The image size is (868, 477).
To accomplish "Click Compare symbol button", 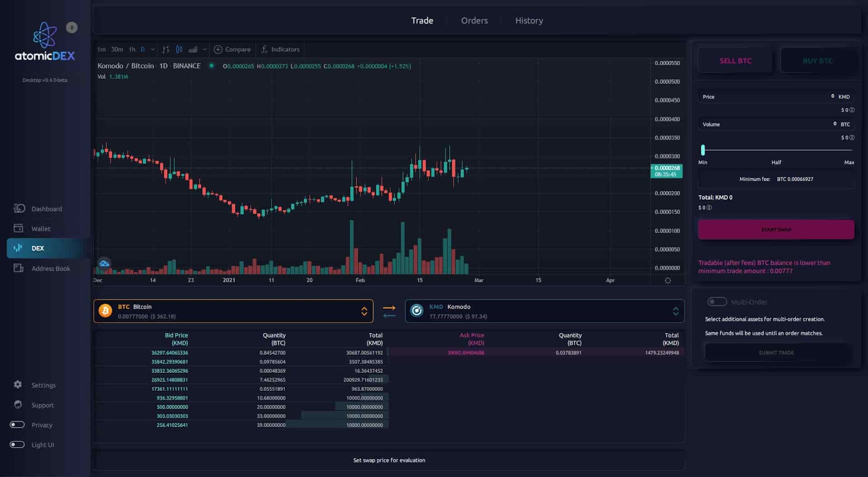I will pos(232,49).
